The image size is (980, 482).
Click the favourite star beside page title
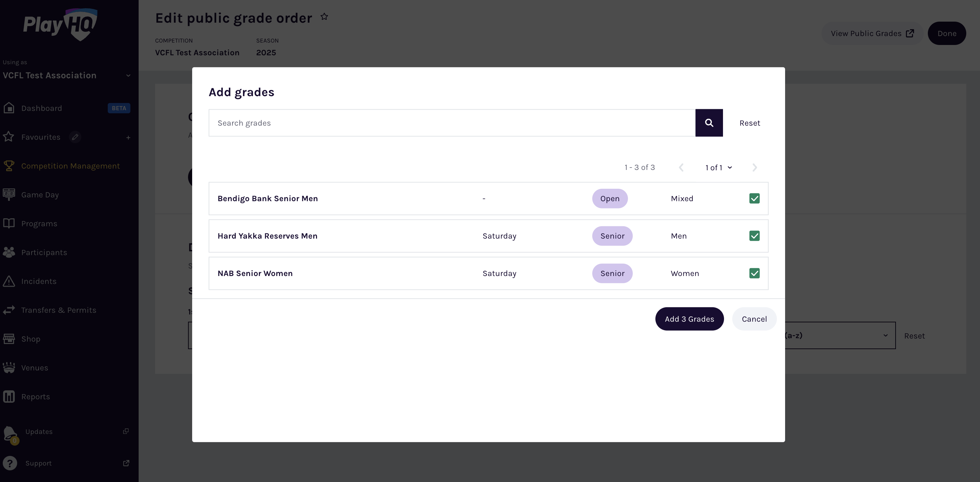coord(324,17)
